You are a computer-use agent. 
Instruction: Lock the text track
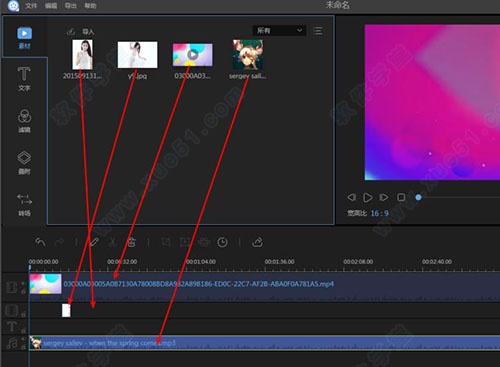click(23, 330)
